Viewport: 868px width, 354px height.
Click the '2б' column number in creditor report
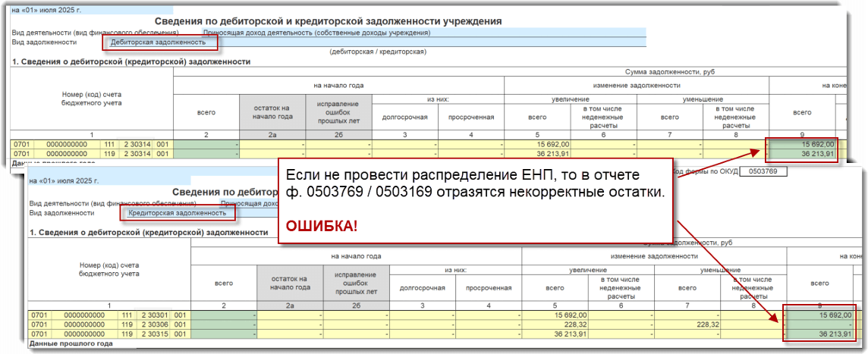click(357, 305)
